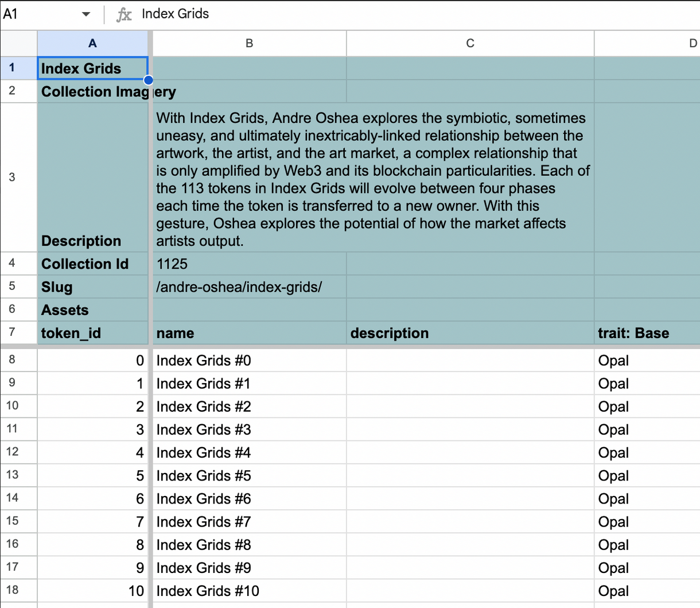Image resolution: width=700 pixels, height=608 pixels.
Task: Click the description header cell
Action: point(470,333)
